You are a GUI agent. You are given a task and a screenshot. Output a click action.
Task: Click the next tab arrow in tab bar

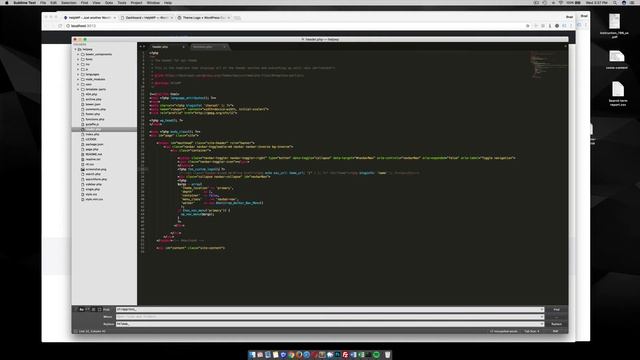click(x=144, y=47)
